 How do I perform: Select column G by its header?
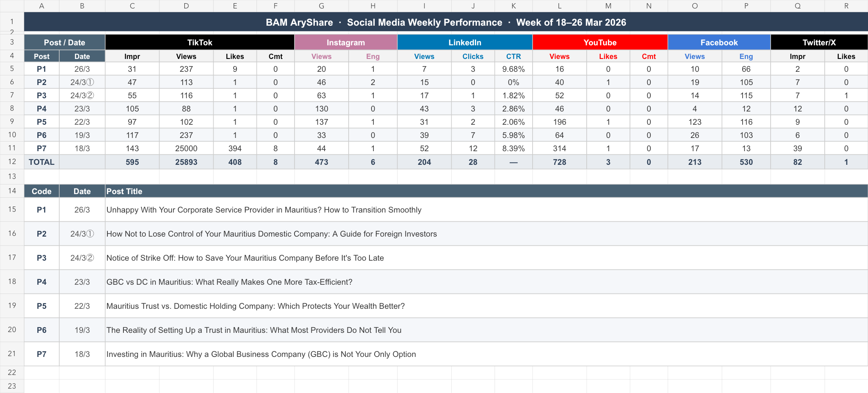(321, 6)
